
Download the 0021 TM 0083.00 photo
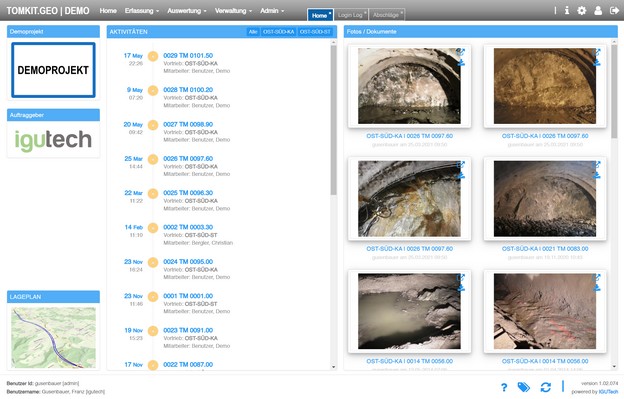(596, 175)
